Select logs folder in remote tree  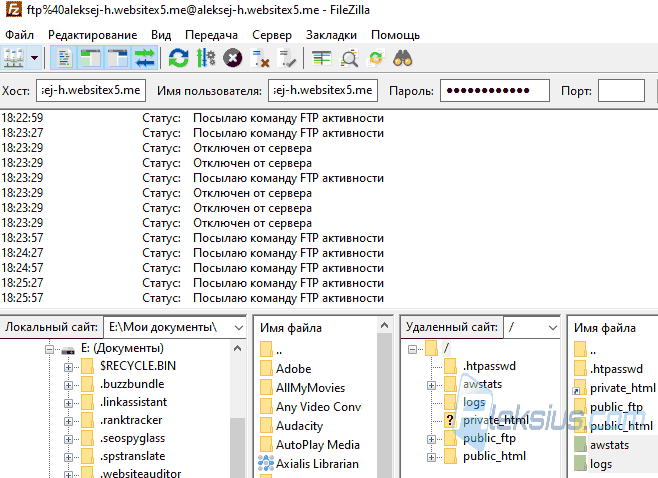click(474, 402)
